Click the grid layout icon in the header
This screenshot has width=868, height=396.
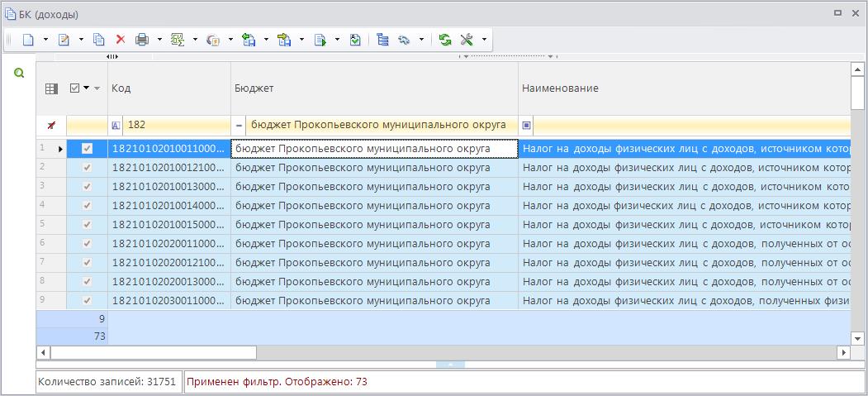[x=51, y=88]
